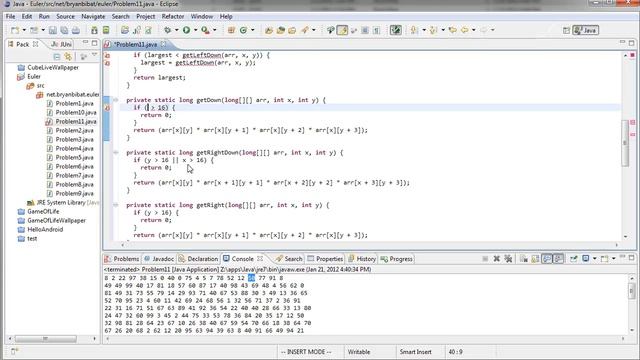Click the console vertical scrollbar thumb
The width and height of the screenshot is (640, 360).
(631, 291)
